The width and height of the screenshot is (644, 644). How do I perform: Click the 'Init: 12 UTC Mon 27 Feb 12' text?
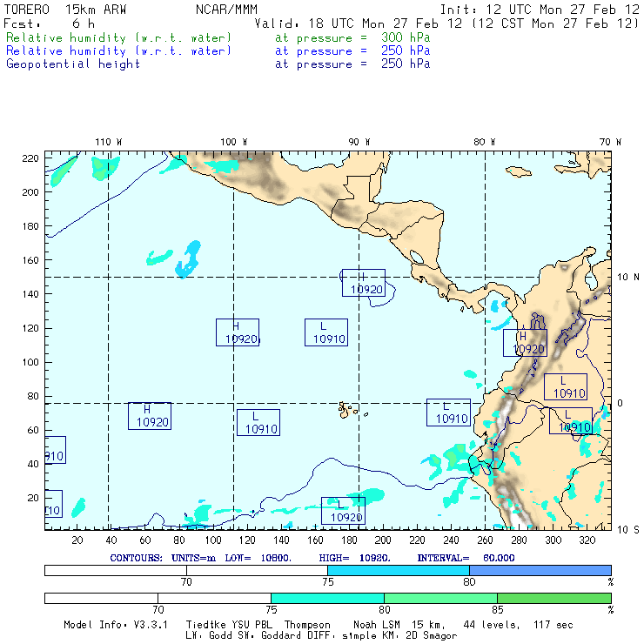540,10
